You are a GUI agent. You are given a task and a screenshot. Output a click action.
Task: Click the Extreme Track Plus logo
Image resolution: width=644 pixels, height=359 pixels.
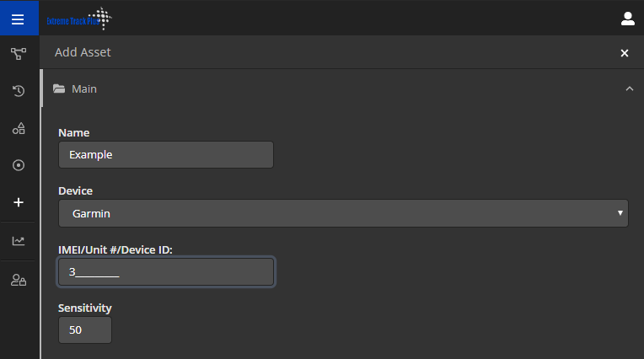[79, 19]
